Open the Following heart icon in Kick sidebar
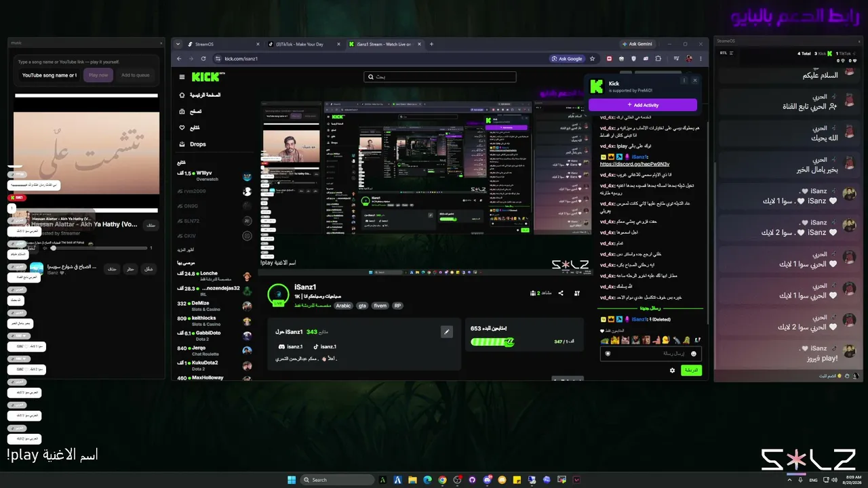This screenshot has width=868, height=488. click(182, 127)
